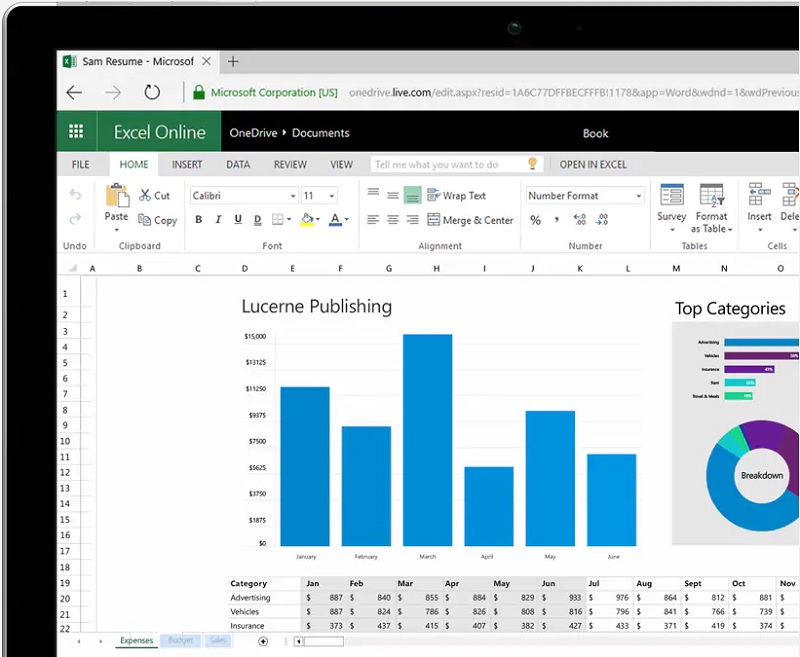Viewport: 800px width, 657px height.
Task: Close the Sam Resume browser tab
Action: click(207, 62)
